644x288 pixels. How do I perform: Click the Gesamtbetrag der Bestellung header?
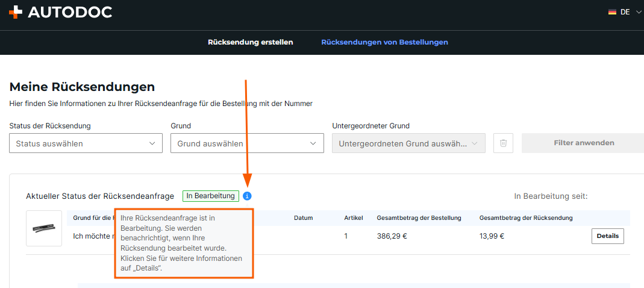click(419, 218)
